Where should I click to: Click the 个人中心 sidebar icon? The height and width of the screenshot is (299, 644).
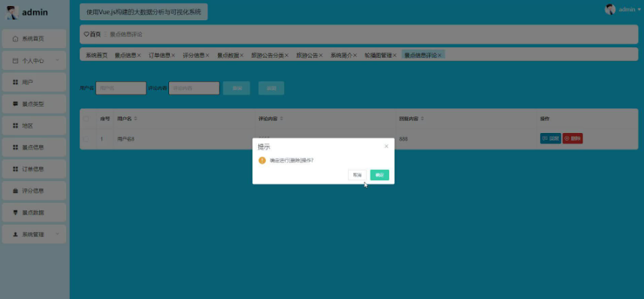pyautogui.click(x=16, y=60)
